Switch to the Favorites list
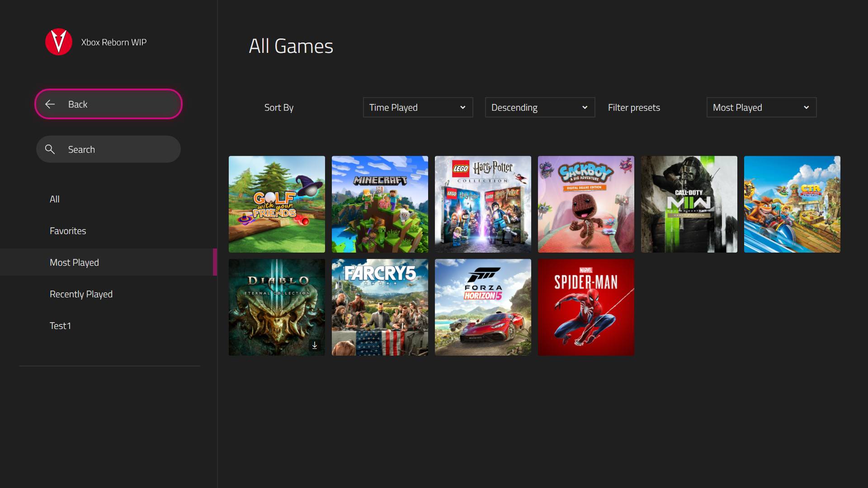Screen dimensions: 868x488 68,231
